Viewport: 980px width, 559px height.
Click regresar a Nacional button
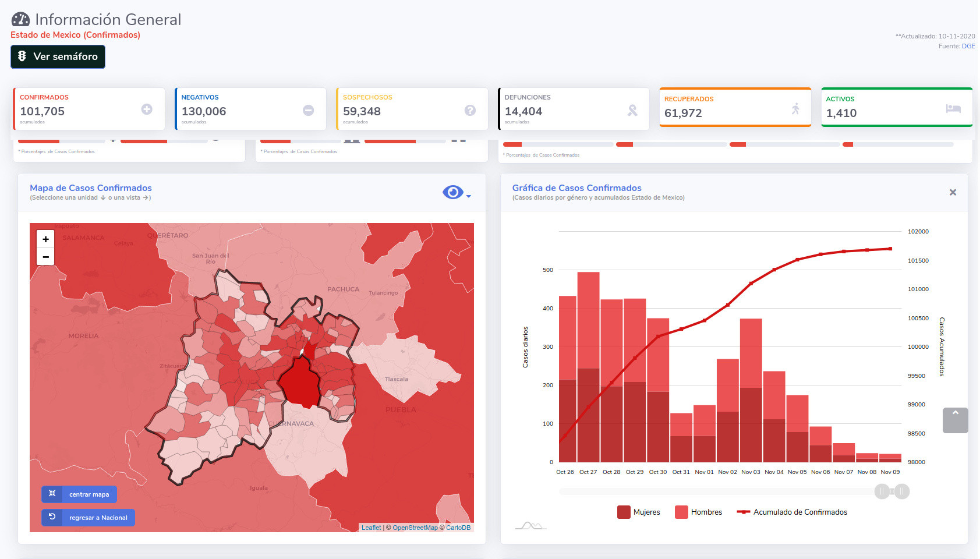tap(89, 518)
